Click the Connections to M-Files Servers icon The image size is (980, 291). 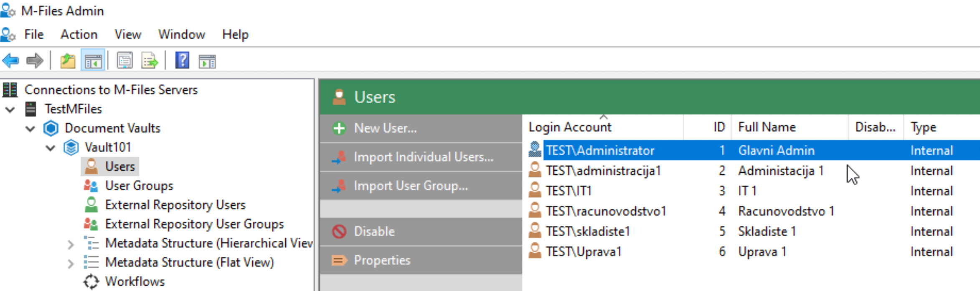[x=10, y=89]
